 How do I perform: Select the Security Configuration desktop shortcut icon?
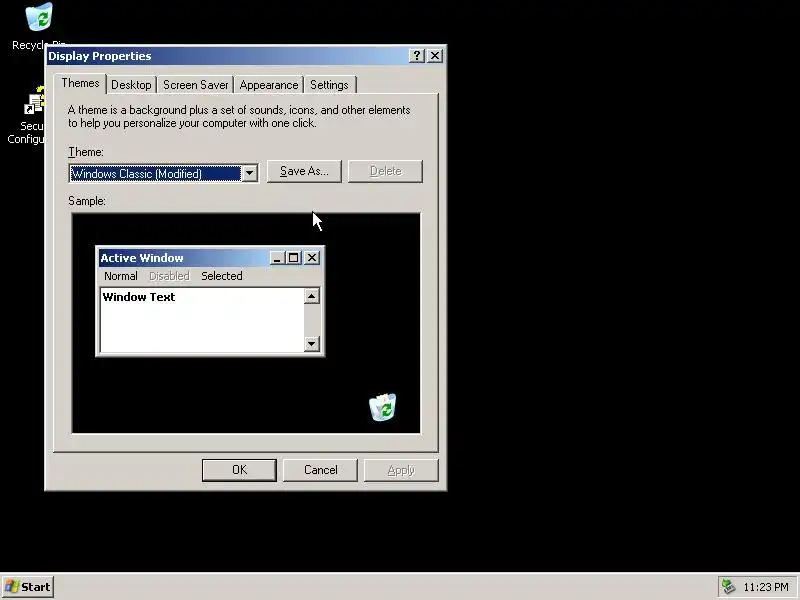34,102
